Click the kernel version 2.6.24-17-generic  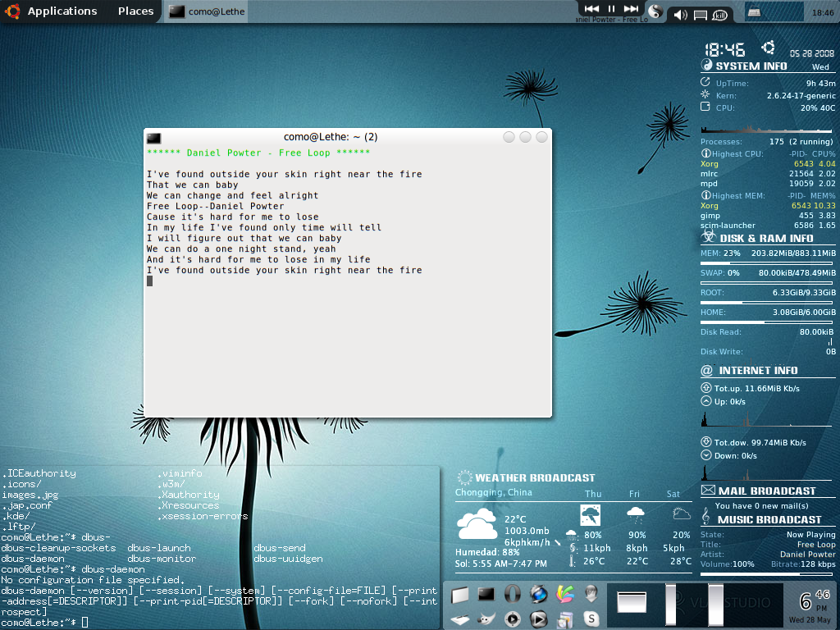click(801, 95)
